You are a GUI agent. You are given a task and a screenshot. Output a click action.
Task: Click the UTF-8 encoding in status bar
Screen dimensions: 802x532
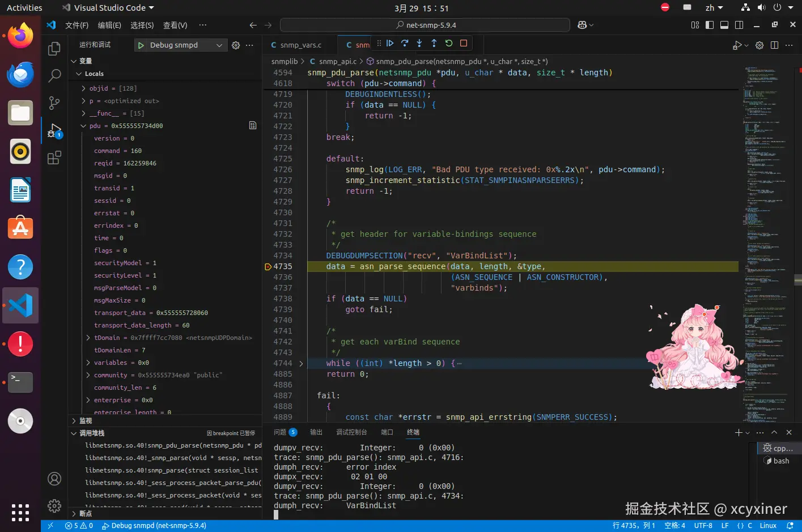tap(703, 526)
